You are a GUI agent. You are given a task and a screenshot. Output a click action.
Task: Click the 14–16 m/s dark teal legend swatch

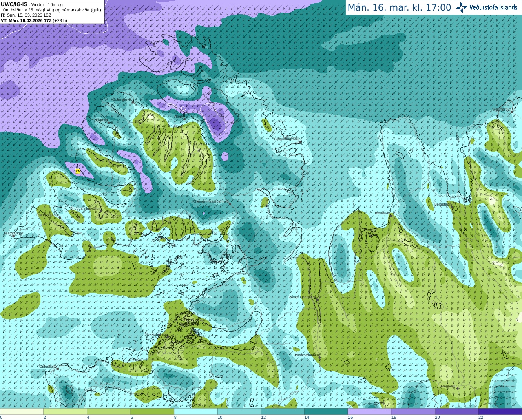tap(326, 411)
